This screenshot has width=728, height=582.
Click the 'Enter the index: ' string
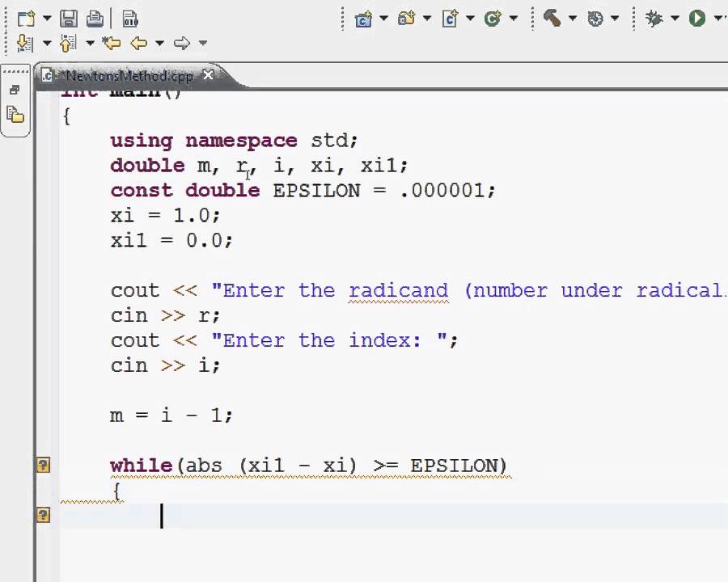click(329, 340)
